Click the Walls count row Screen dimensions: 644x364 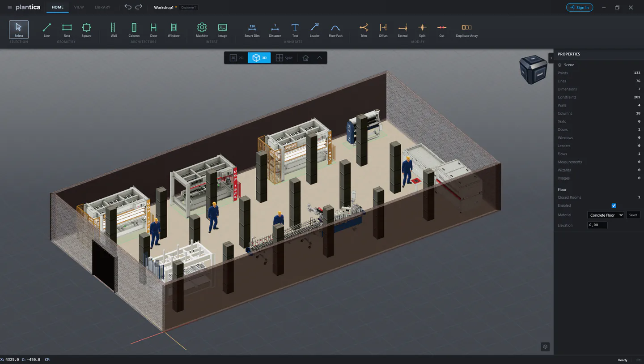click(599, 105)
